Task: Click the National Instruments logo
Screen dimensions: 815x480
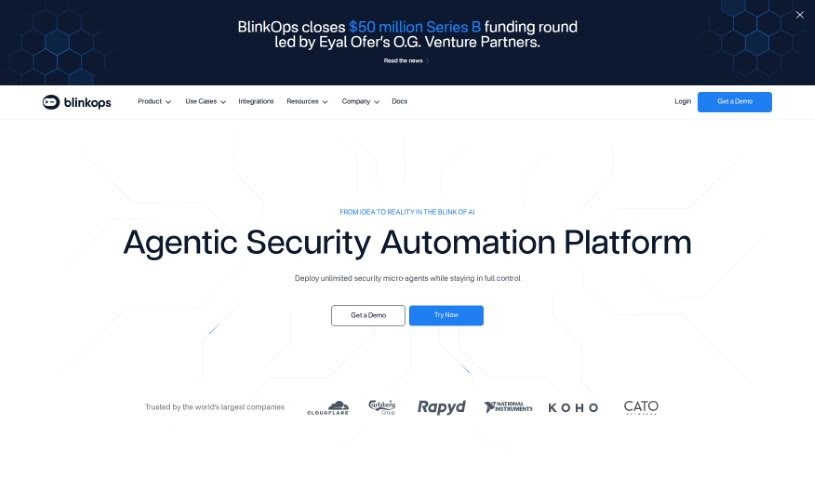Action: tap(508, 407)
